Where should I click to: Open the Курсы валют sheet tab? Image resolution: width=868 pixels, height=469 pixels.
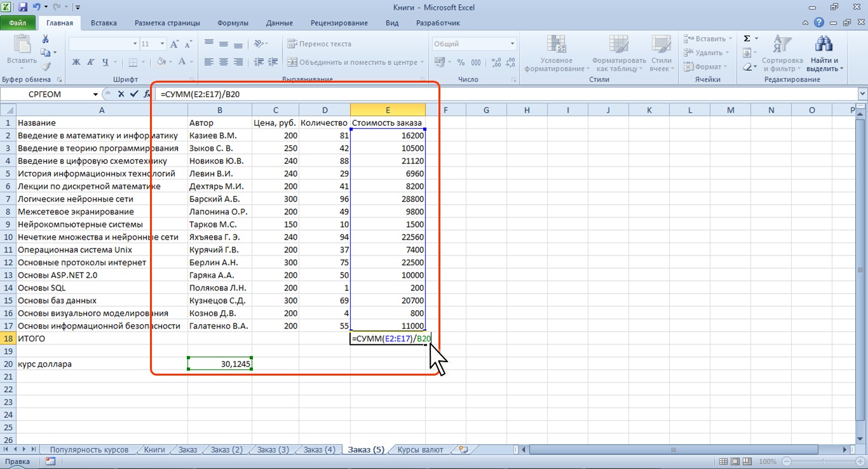(x=420, y=449)
